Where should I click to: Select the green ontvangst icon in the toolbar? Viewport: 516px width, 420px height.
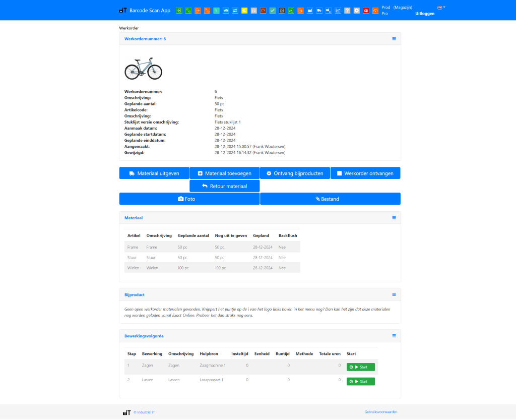[179, 10]
